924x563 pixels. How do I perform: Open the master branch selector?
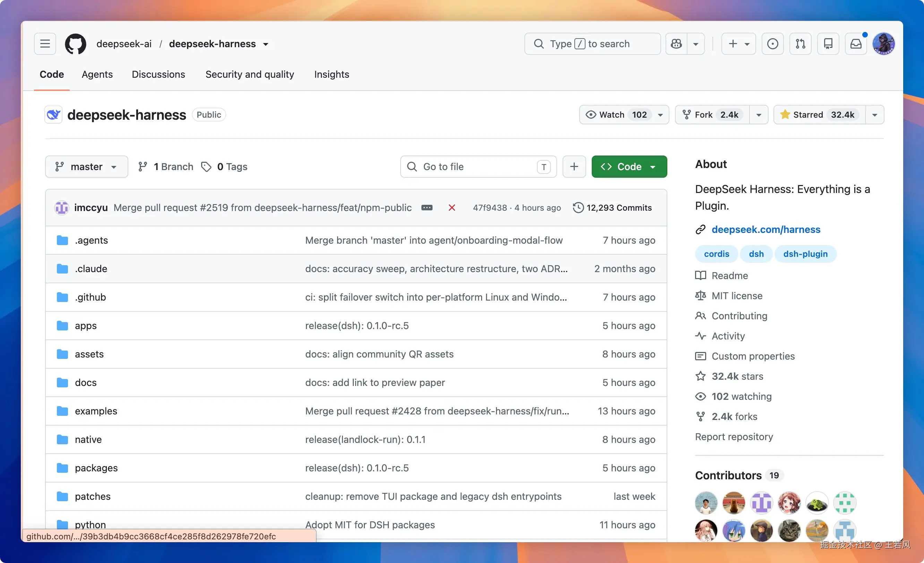[x=87, y=167]
